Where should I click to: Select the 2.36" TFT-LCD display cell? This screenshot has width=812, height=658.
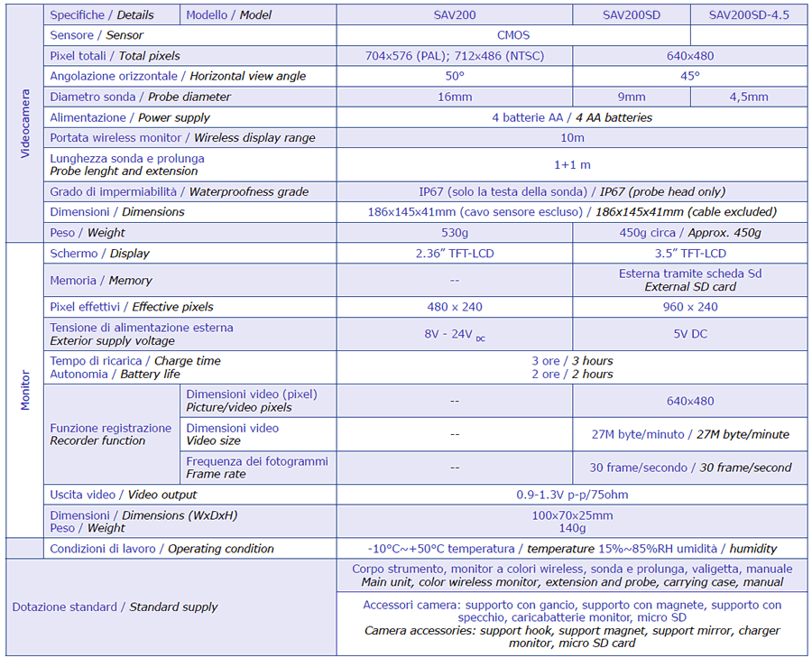coord(454,254)
